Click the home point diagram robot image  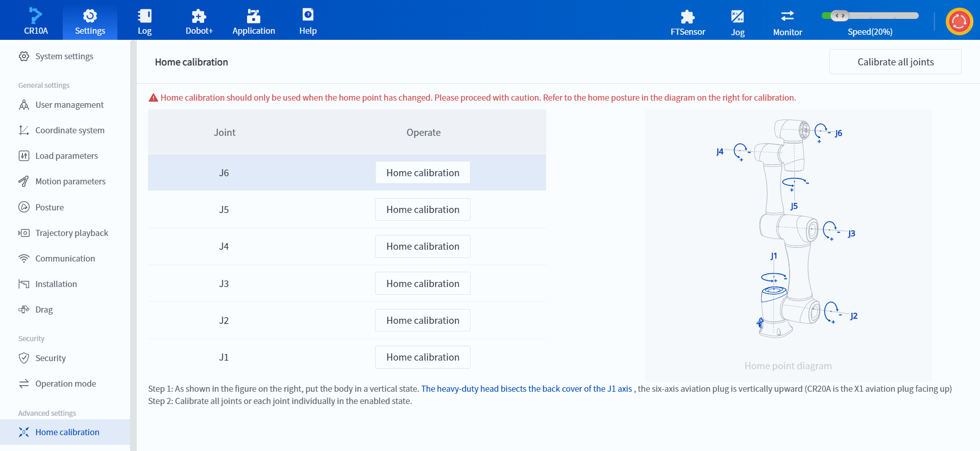[788, 230]
